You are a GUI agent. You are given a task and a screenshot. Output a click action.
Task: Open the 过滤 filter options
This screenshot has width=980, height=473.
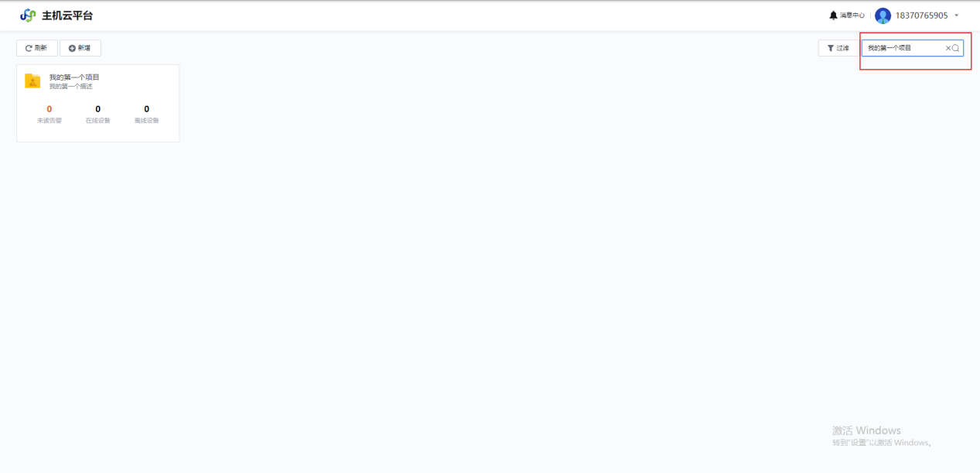838,48
